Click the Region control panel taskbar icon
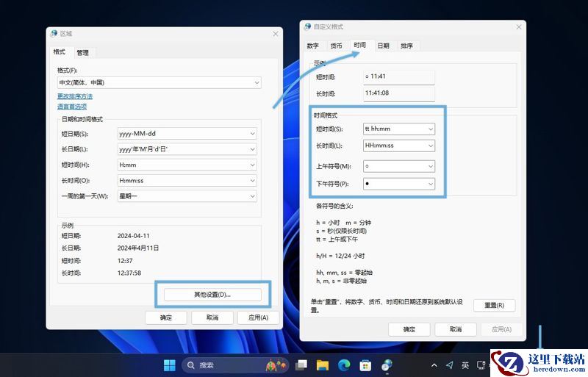 [x=387, y=365]
